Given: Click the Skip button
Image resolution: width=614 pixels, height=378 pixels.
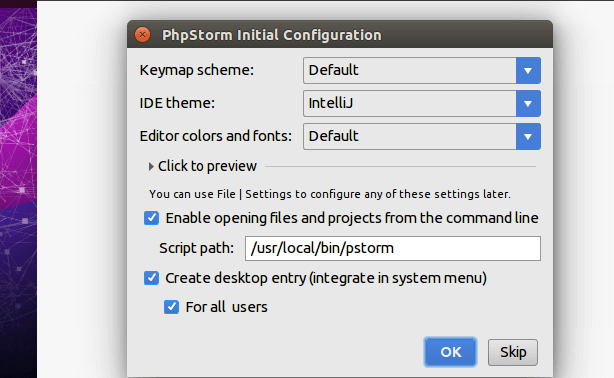Looking at the screenshot, I should 513,352.
